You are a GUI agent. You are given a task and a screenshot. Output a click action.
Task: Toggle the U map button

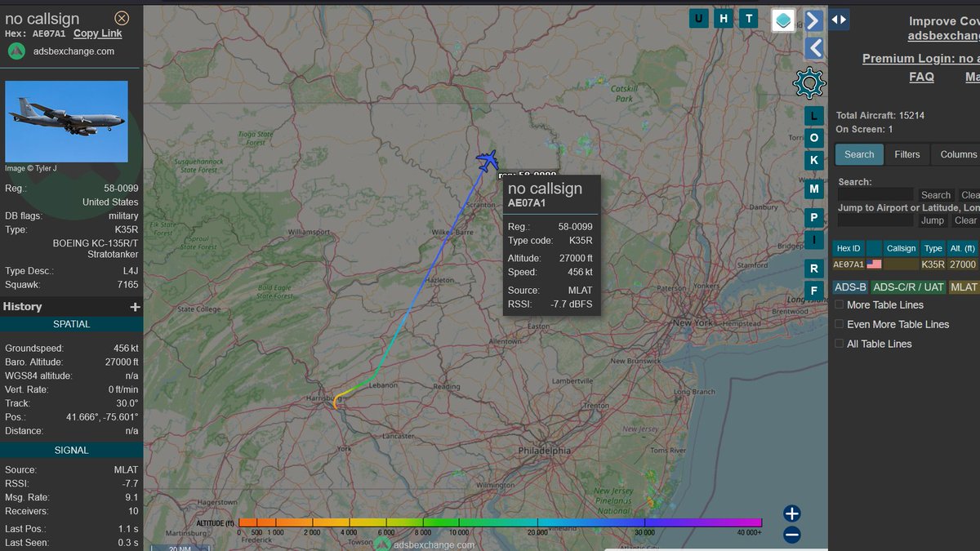click(698, 19)
